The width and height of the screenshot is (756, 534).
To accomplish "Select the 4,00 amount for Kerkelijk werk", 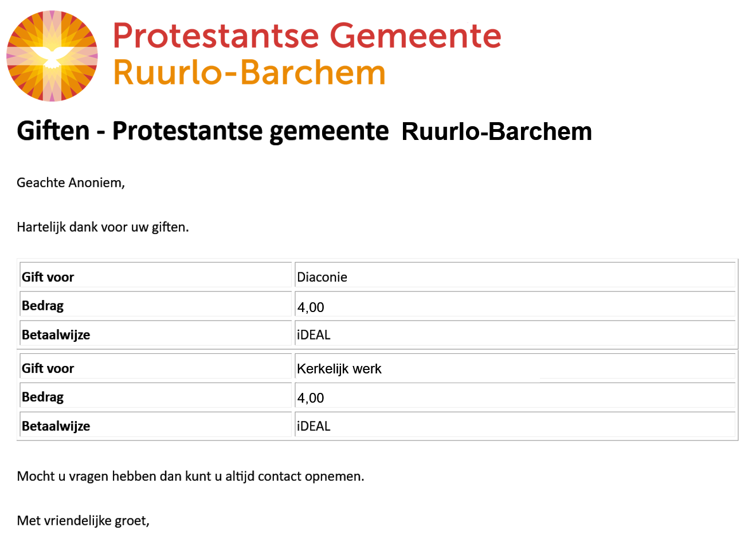I will [x=311, y=397].
